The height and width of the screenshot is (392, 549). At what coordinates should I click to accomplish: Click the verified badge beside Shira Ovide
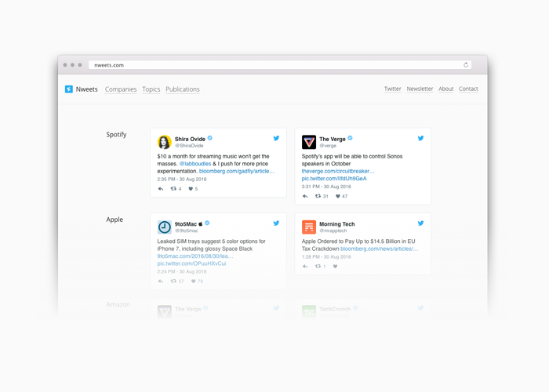(210, 138)
